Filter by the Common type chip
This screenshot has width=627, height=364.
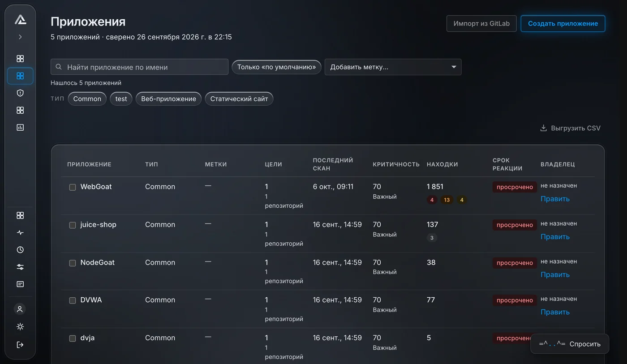click(x=87, y=99)
